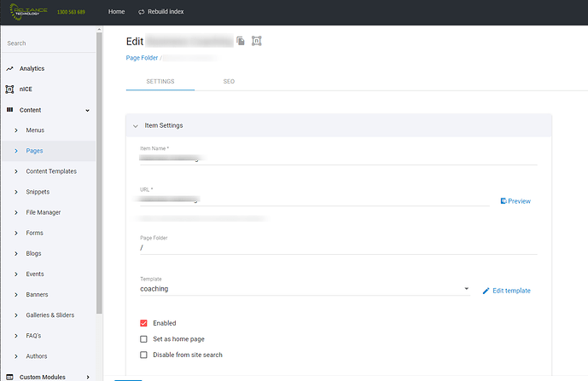Click the Content columns icon in sidebar
588x381 pixels.
9,110
